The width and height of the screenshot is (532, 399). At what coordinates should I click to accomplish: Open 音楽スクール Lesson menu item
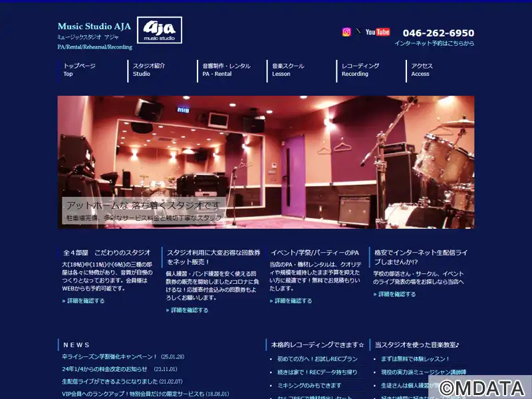point(288,70)
